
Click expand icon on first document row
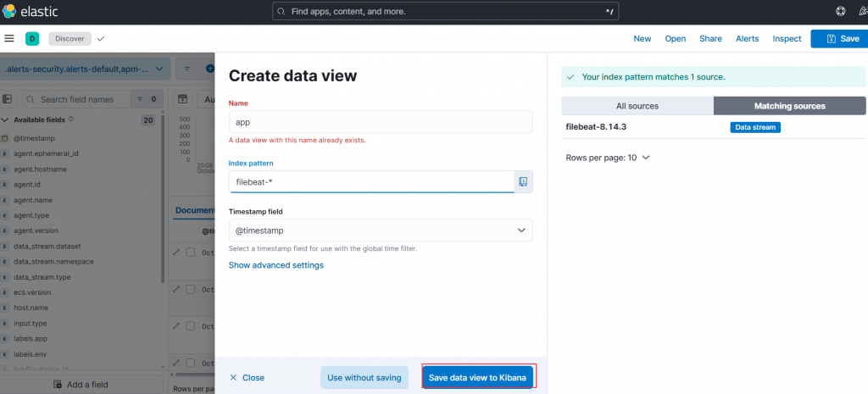point(176,252)
